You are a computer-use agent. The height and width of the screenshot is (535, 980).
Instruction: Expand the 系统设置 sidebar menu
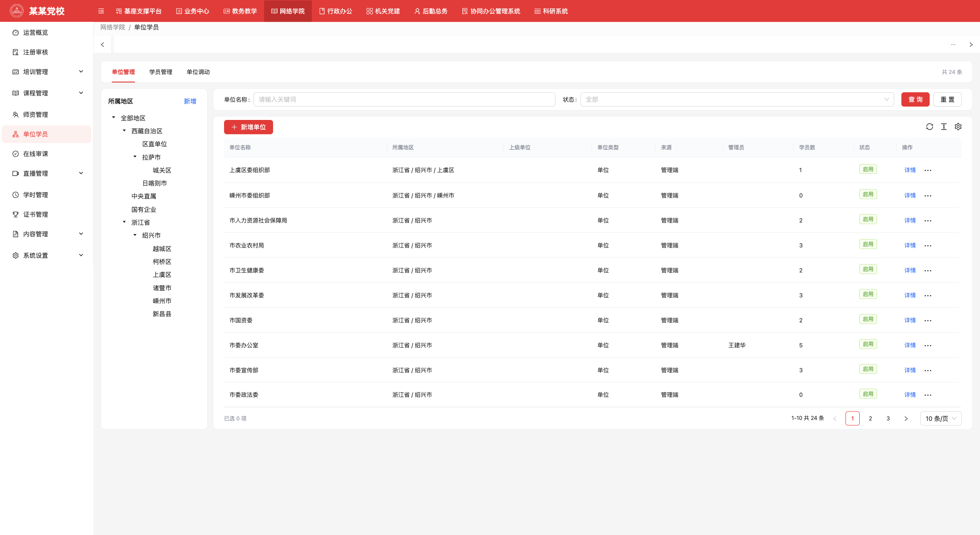tap(46, 255)
